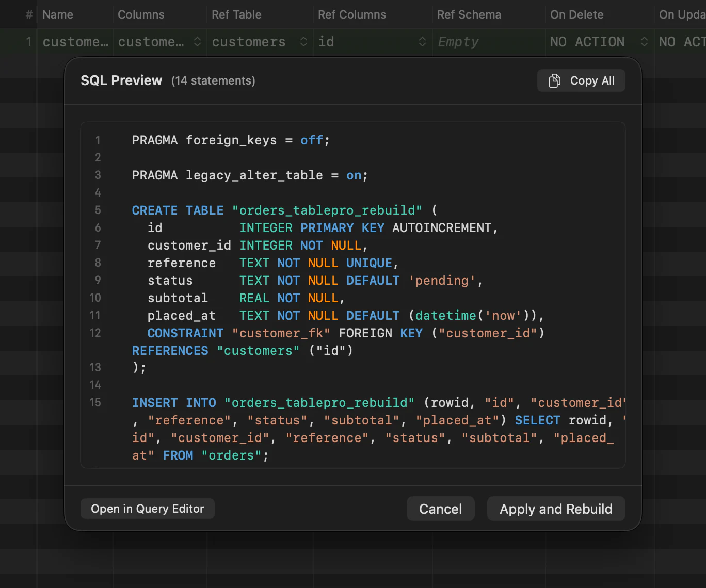Cancel the SQL preview dialog
This screenshot has width=706, height=588.
(440, 509)
